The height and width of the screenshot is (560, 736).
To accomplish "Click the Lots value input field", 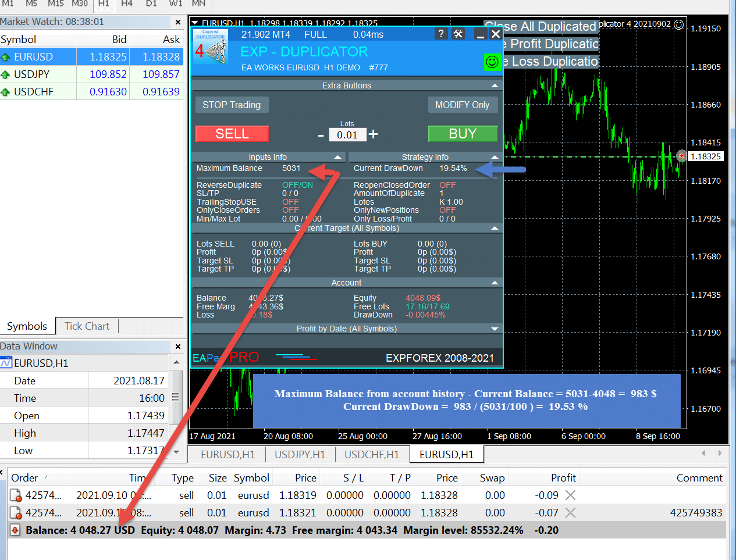I will point(347,135).
